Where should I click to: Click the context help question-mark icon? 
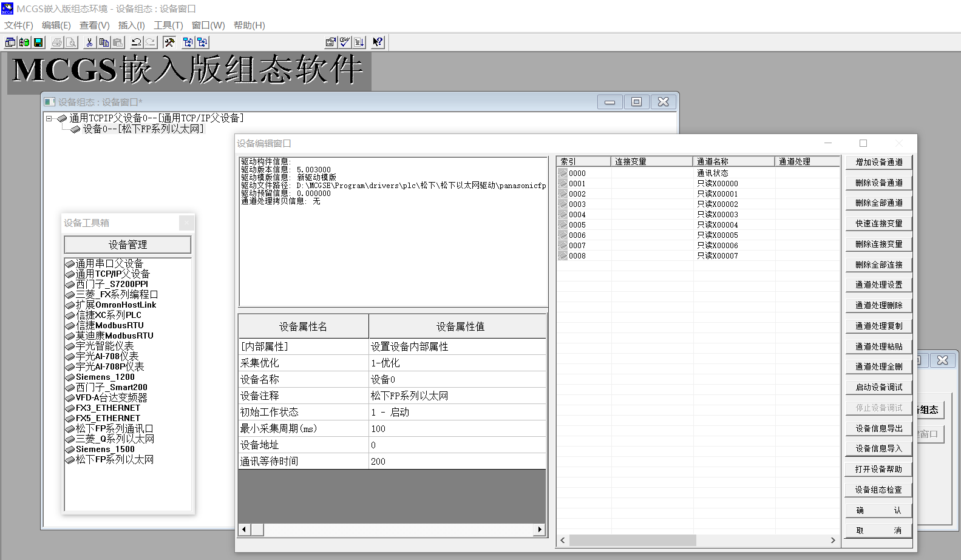click(378, 42)
